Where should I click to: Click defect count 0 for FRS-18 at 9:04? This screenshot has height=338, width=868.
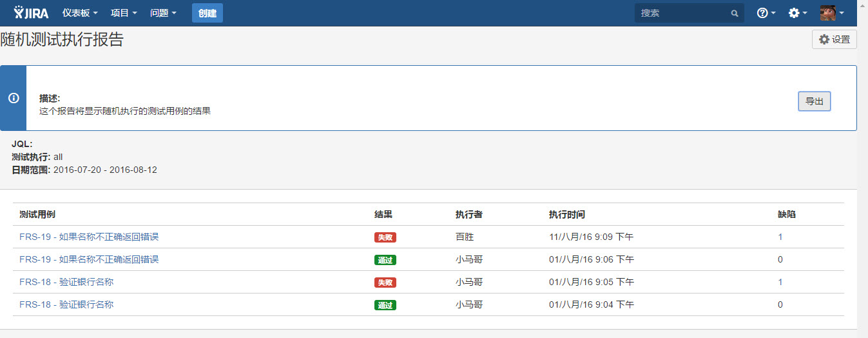click(780, 304)
